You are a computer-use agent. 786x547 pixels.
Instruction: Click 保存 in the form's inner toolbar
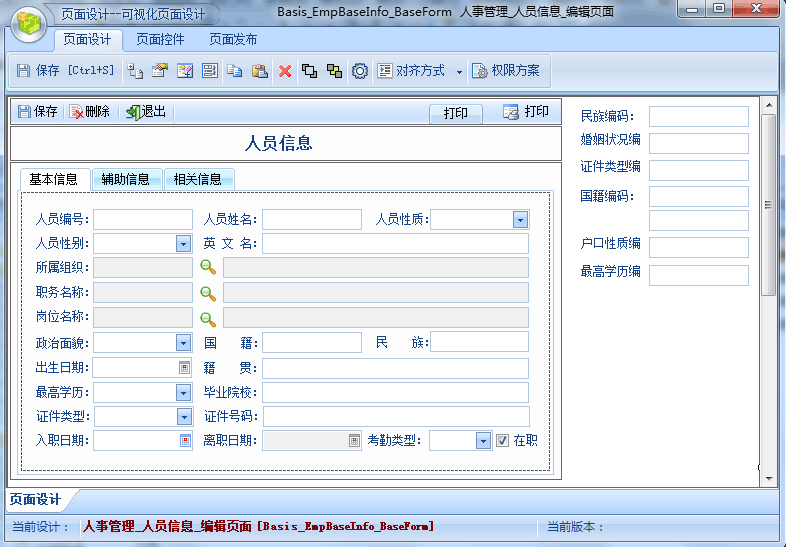pos(38,111)
